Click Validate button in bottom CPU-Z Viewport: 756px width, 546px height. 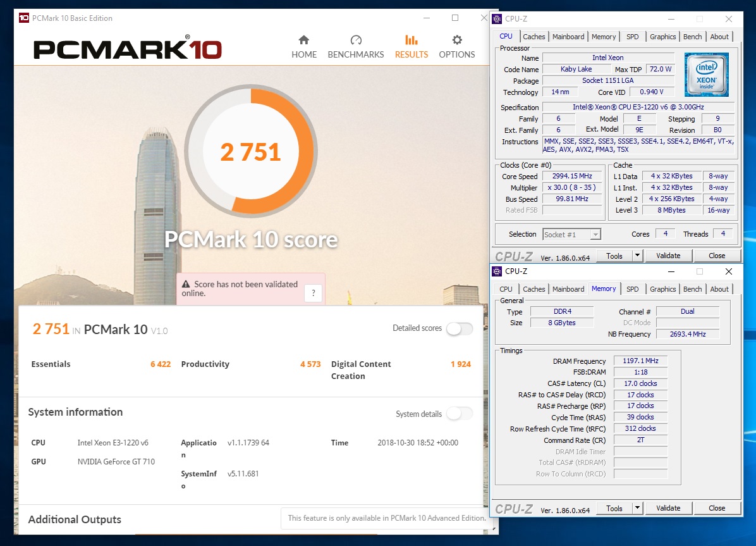668,508
